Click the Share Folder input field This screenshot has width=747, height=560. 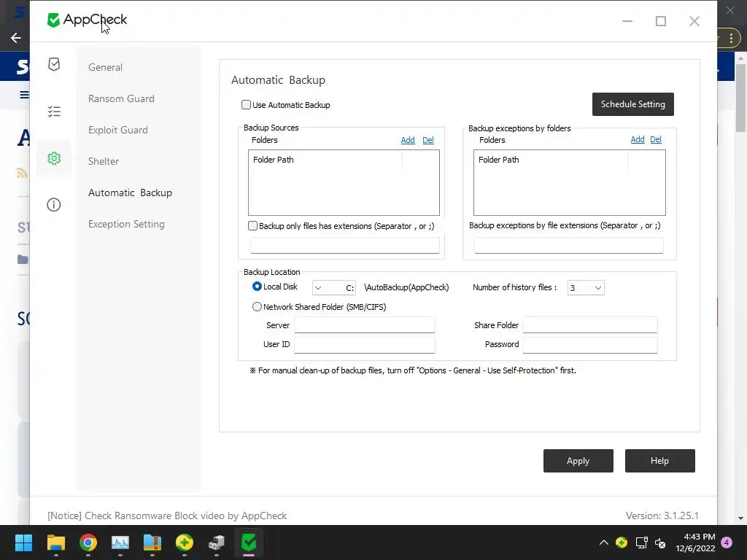click(x=589, y=324)
